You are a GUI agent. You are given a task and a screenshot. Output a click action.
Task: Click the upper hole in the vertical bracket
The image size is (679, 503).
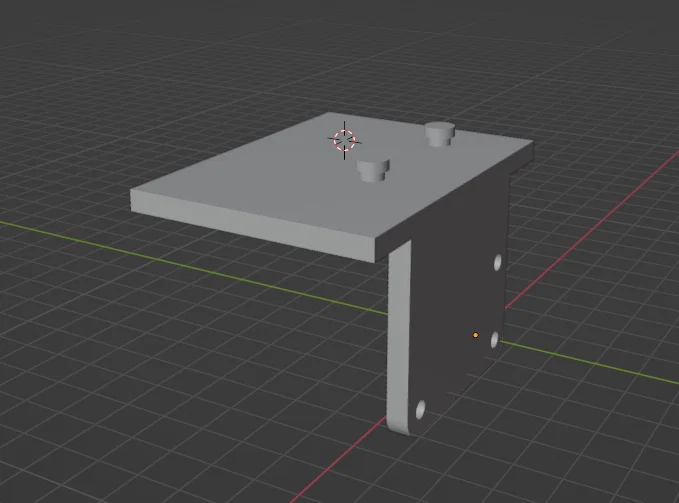tap(498, 262)
